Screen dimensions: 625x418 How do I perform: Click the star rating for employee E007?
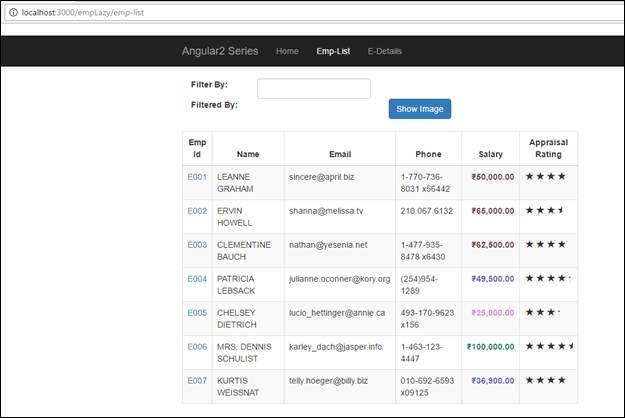coord(546,380)
